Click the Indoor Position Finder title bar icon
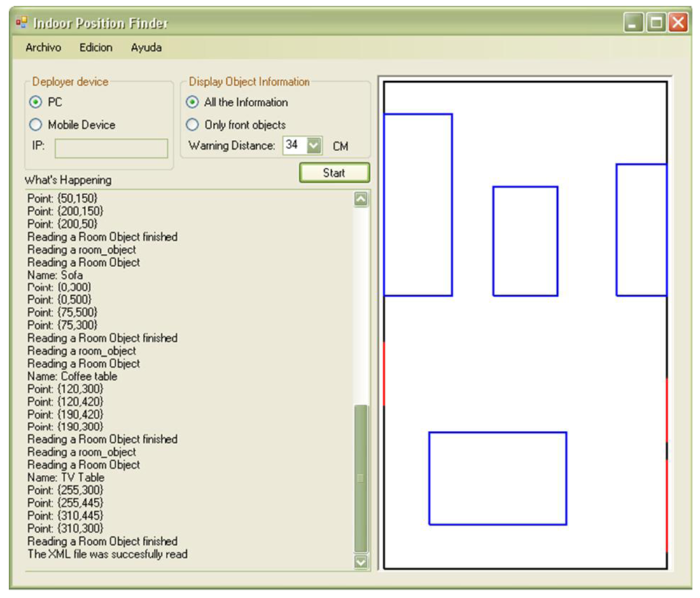 tap(22, 23)
